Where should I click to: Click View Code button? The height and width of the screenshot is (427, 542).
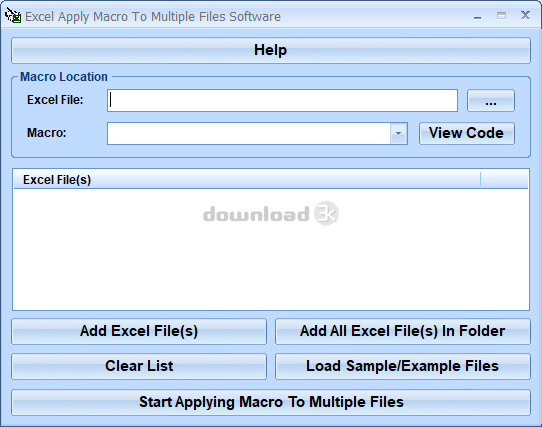pyautogui.click(x=466, y=133)
